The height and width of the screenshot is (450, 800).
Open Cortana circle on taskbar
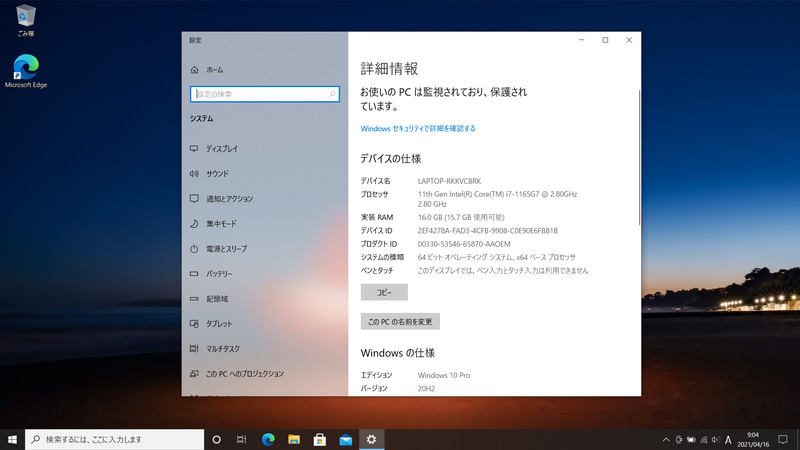(216, 439)
